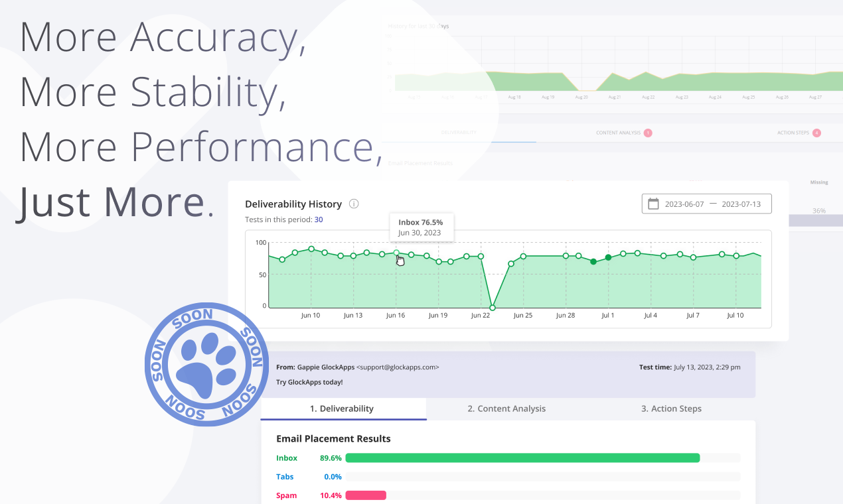
Task: Click the info icon beside Deliverability History
Action: coord(354,204)
